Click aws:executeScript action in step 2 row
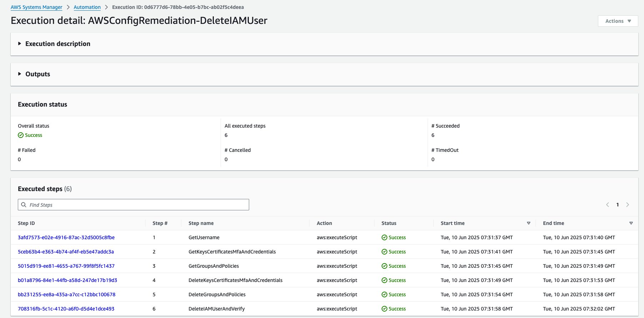Viewport: 644px width, 318px height. pyautogui.click(x=337, y=252)
